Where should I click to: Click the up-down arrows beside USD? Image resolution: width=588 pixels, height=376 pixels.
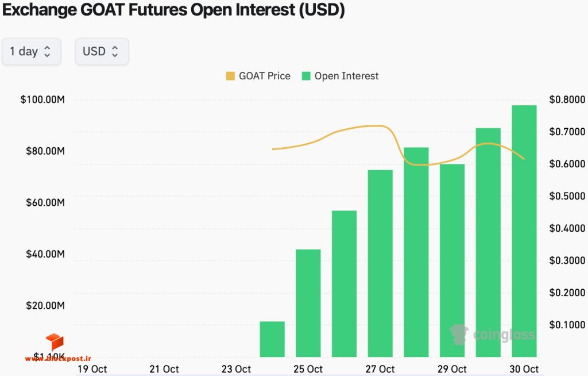(x=115, y=52)
